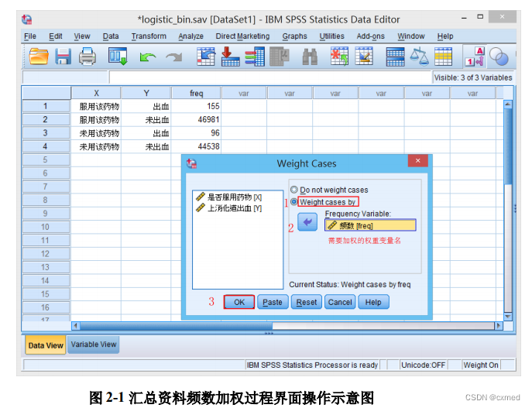Click the Print icon in toolbar
The width and height of the screenshot is (532, 408).
coord(88,57)
